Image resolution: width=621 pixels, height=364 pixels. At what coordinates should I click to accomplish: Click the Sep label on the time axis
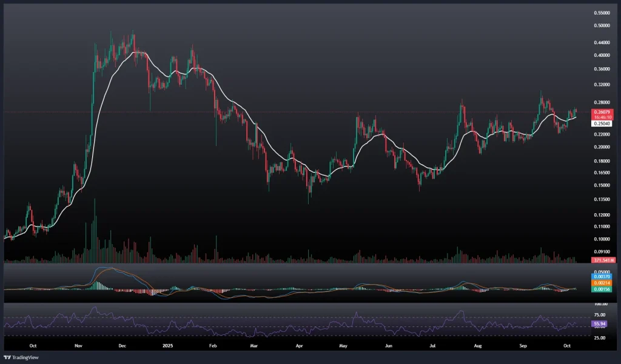tap(522, 346)
